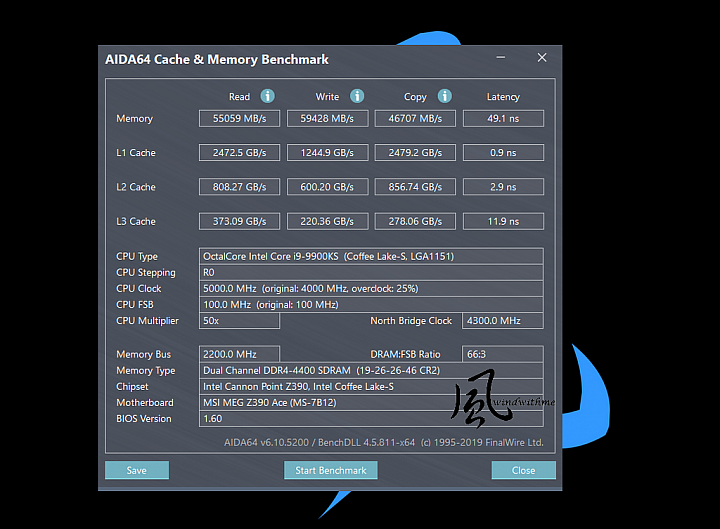Image resolution: width=720 pixels, height=529 pixels.
Task: Click L1 Cache Copy value 2479.2 GB/s
Action: [x=415, y=152]
